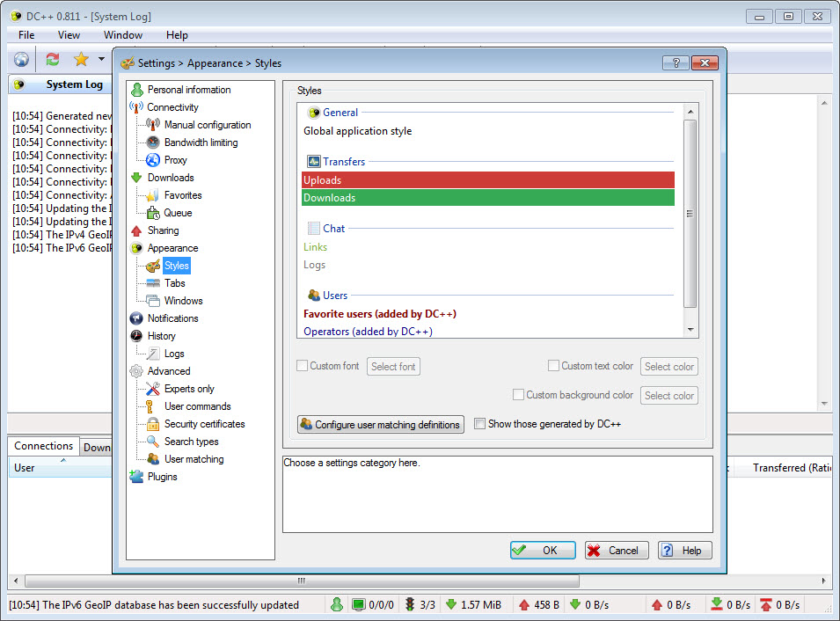Enable the Custom background color checkbox
The image size is (840, 621).
click(x=518, y=394)
